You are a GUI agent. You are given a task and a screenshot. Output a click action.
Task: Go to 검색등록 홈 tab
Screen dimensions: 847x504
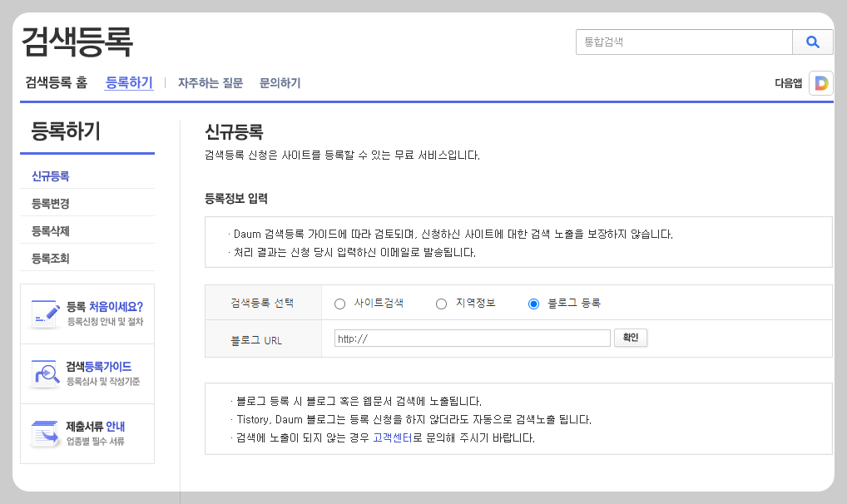coord(57,82)
